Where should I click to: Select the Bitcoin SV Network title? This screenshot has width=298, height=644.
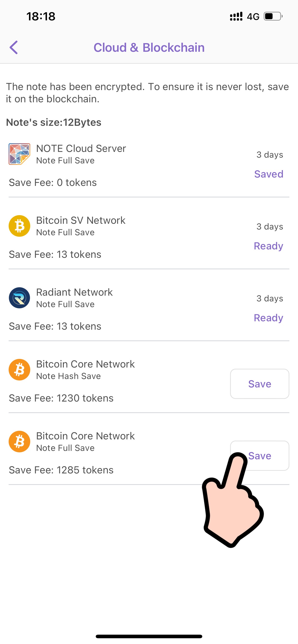(81, 220)
